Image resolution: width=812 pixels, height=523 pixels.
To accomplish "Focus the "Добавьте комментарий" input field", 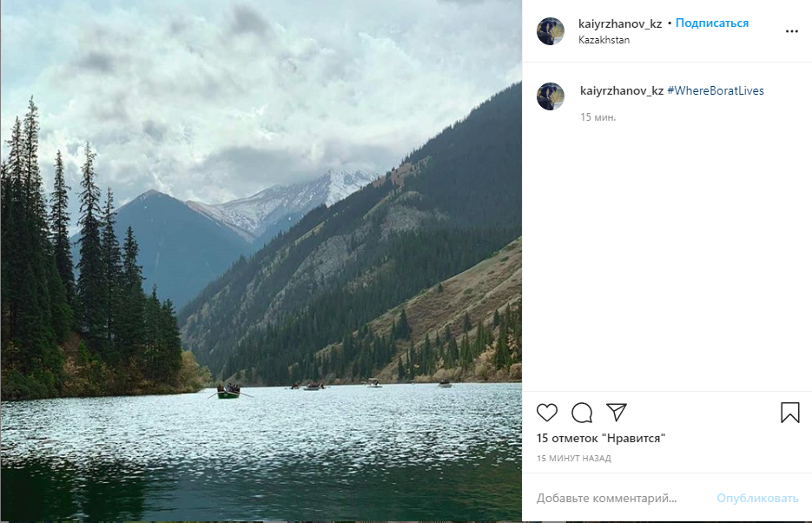I will point(608,498).
